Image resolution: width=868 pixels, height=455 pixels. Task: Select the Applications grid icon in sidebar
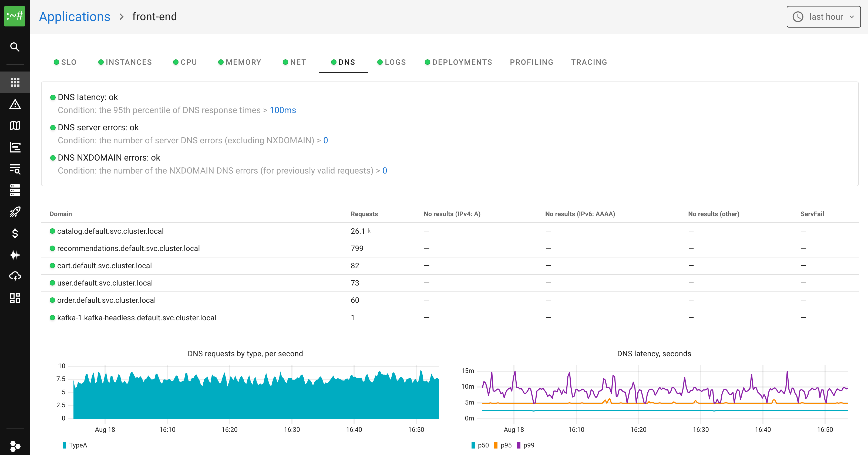pyautogui.click(x=15, y=82)
